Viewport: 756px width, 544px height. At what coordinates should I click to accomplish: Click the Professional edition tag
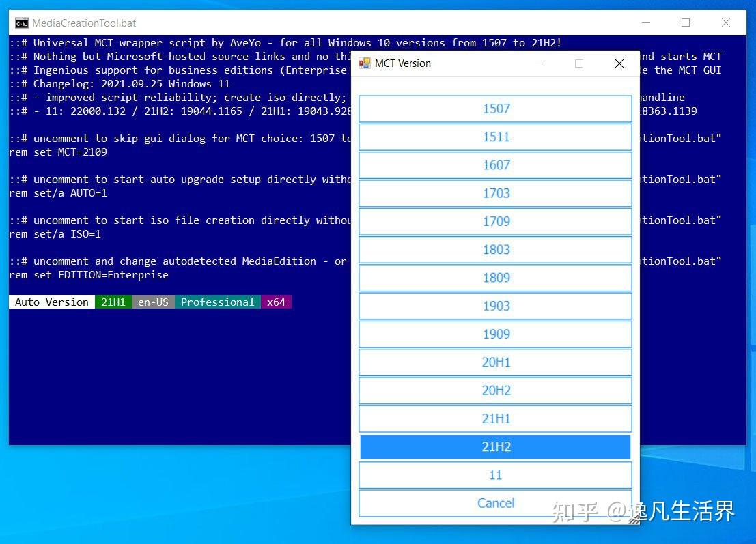click(218, 302)
